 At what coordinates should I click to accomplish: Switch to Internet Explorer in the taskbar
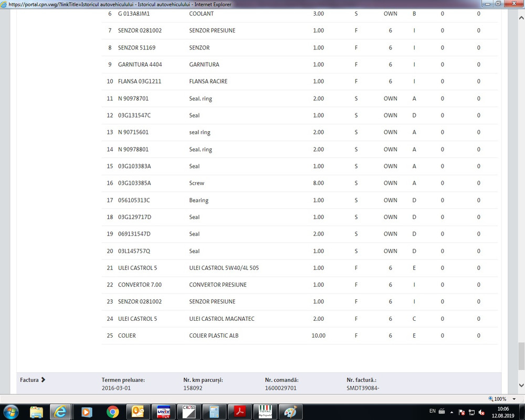coord(60,412)
